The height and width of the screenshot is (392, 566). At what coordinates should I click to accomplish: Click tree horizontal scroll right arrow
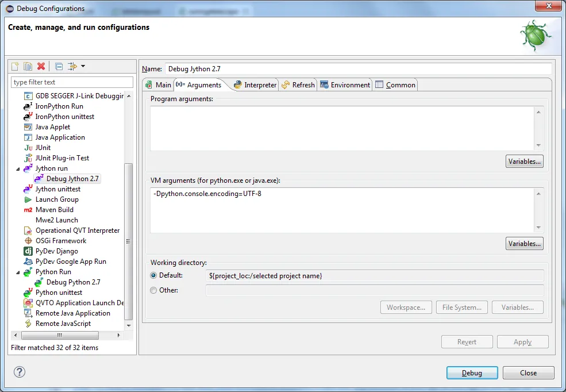pyautogui.click(x=119, y=335)
